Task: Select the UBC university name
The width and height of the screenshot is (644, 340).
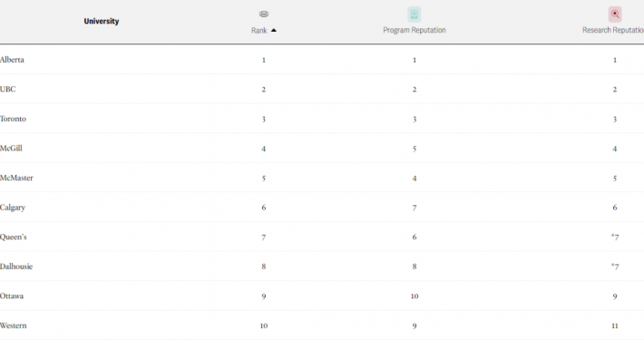Action: pyautogui.click(x=8, y=89)
